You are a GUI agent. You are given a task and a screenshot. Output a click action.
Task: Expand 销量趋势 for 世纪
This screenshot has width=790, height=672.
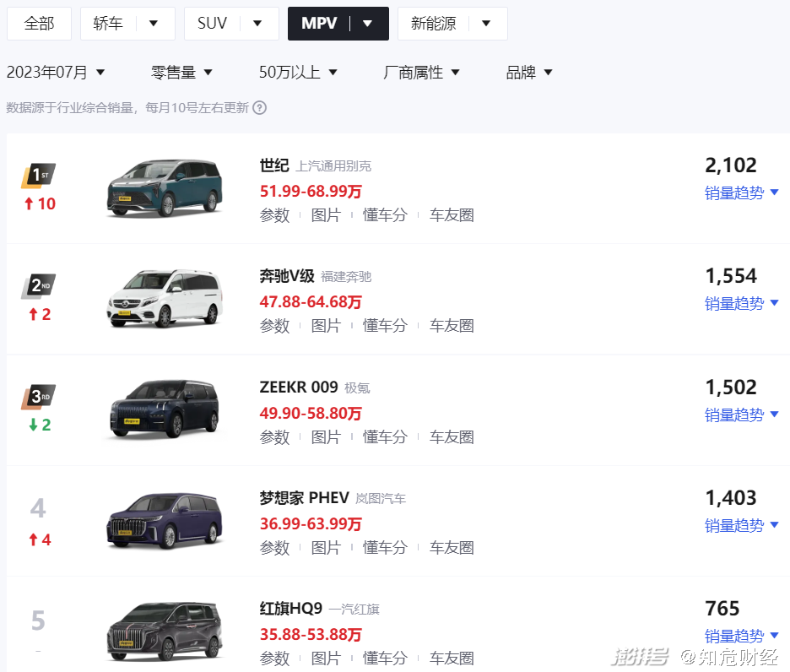(x=741, y=192)
